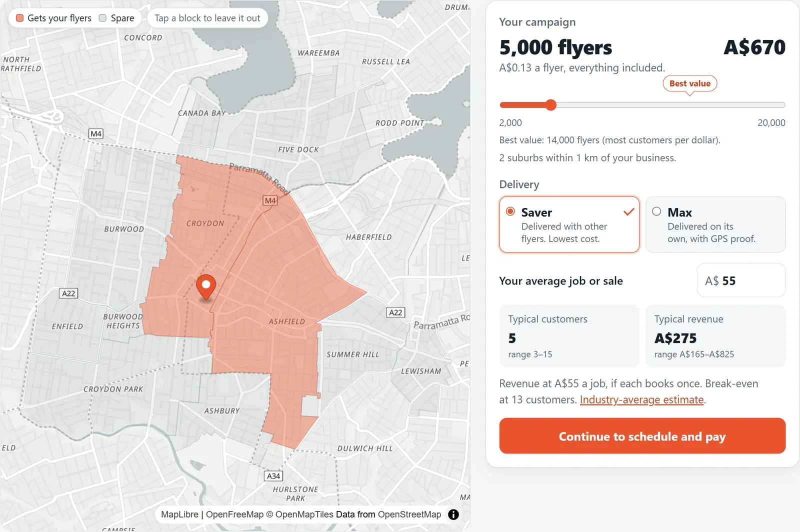This screenshot has width=800, height=532.
Task: Click the Croydon block on the map
Action: click(205, 223)
